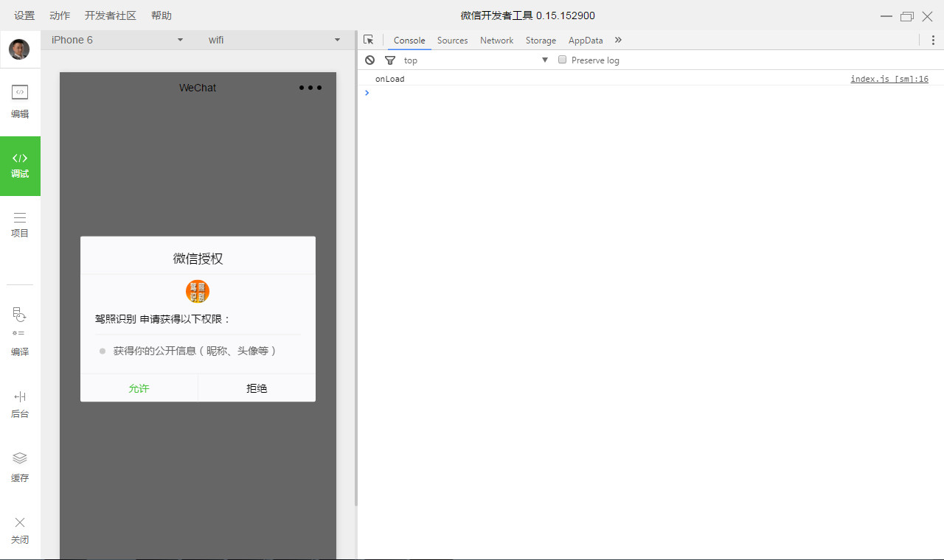Click the 编译 (Compile) sidebar icon

(x=20, y=332)
